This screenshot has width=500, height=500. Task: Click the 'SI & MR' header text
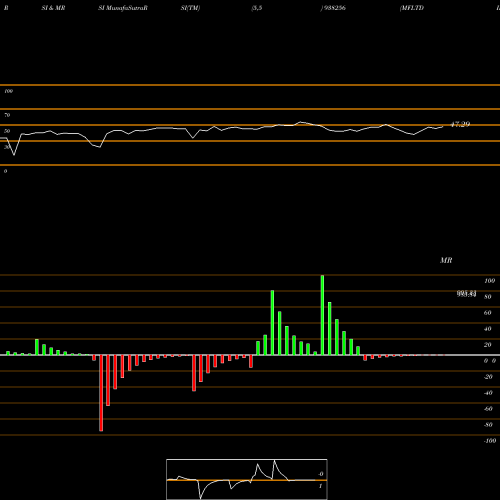(53, 8)
